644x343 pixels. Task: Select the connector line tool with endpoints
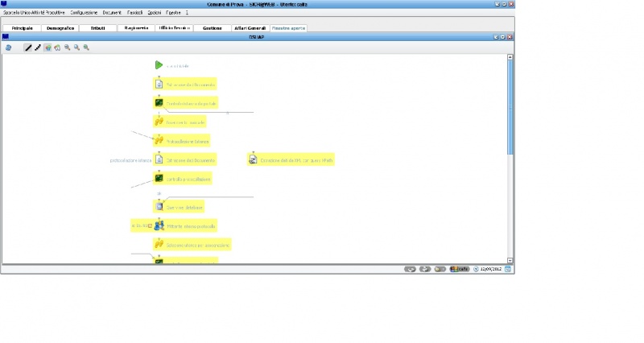pyautogui.click(x=38, y=48)
